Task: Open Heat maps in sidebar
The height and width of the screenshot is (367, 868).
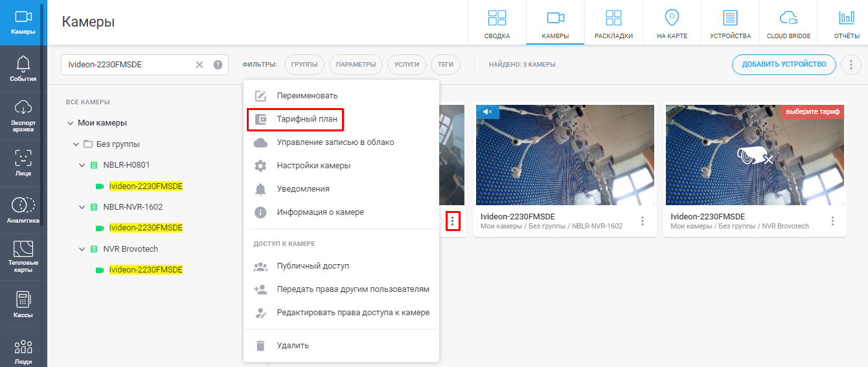Action: click(x=23, y=256)
